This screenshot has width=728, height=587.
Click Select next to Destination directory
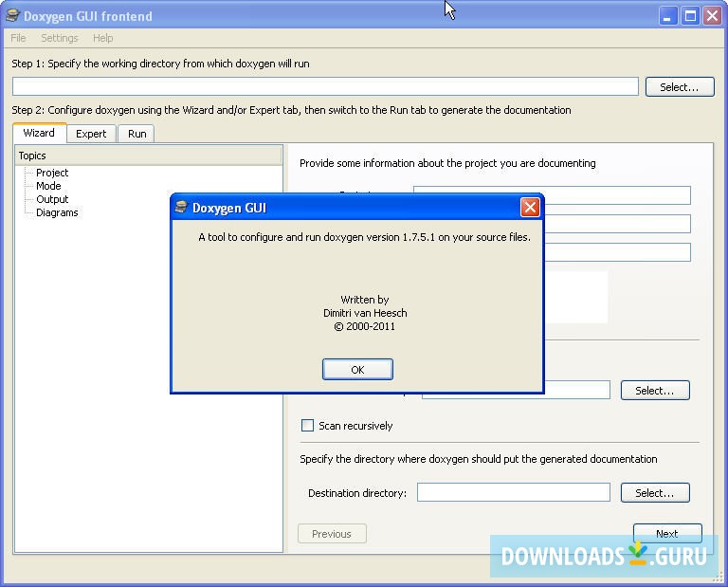[655, 493]
